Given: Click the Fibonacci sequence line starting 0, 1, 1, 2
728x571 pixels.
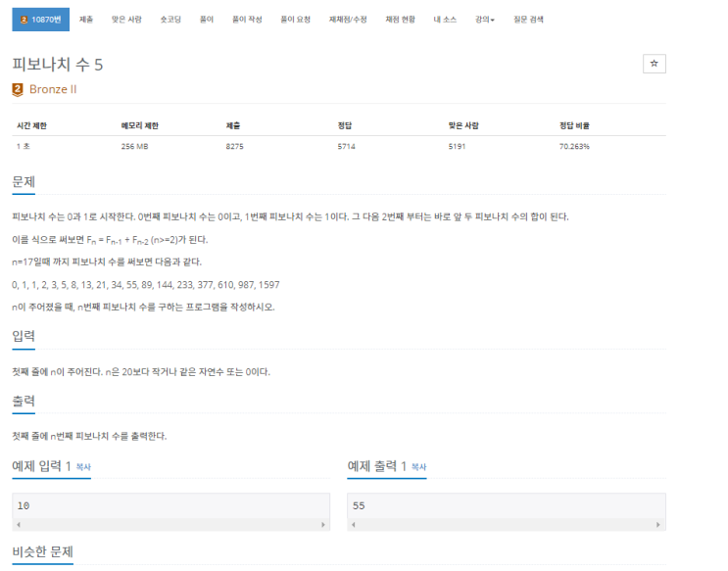Looking at the screenshot, I should (x=146, y=285).
